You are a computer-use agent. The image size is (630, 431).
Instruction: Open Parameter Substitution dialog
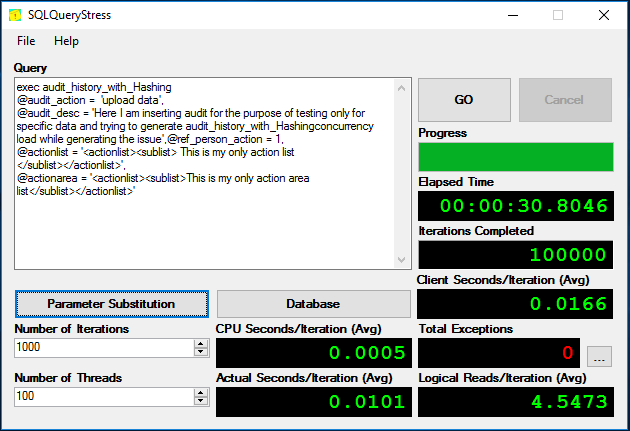coord(112,304)
